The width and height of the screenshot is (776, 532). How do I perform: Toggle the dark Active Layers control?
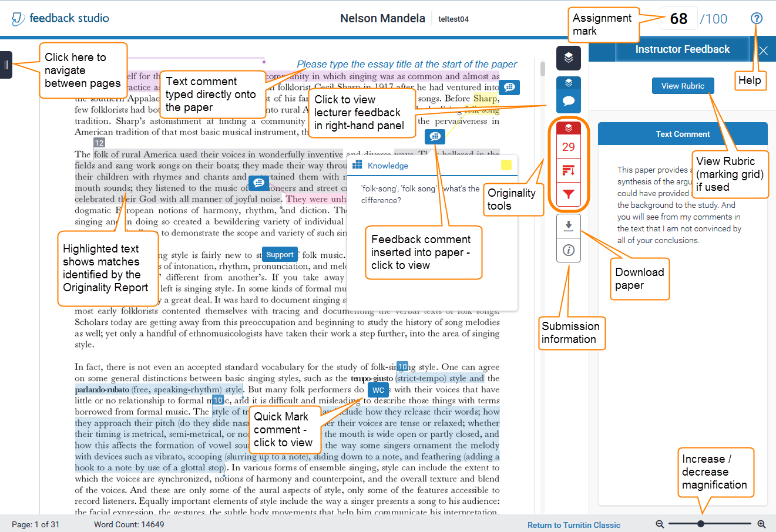tap(568, 58)
